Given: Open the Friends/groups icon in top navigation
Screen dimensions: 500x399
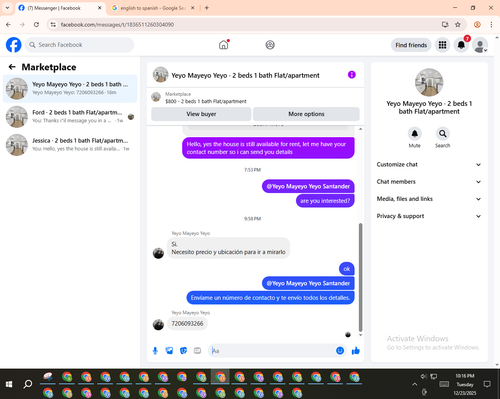Looking at the screenshot, I should (x=270, y=45).
